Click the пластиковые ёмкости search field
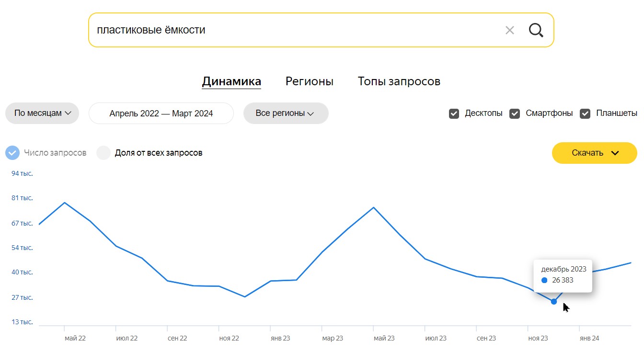 click(297, 30)
